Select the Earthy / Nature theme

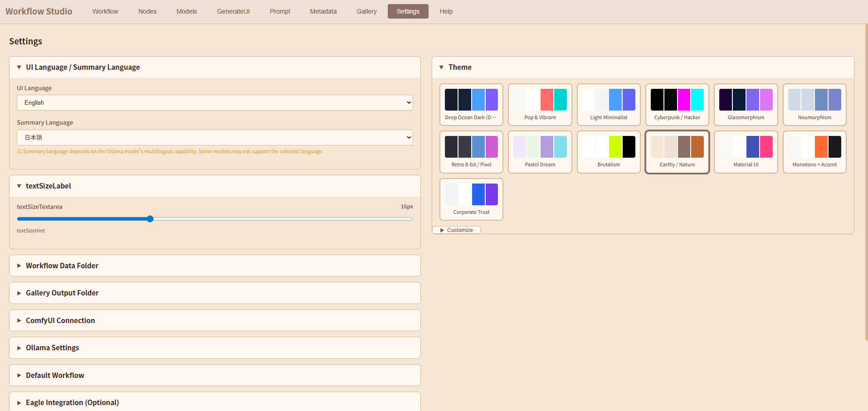click(677, 152)
